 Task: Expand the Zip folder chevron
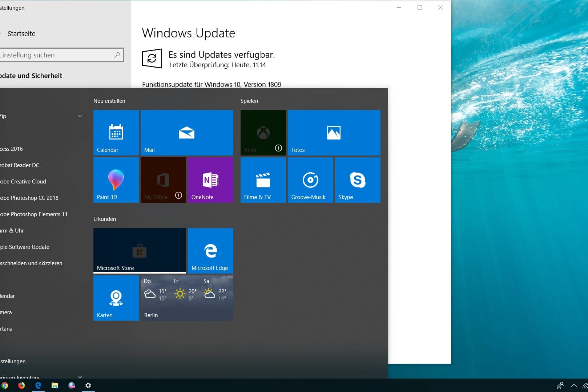coord(80,116)
